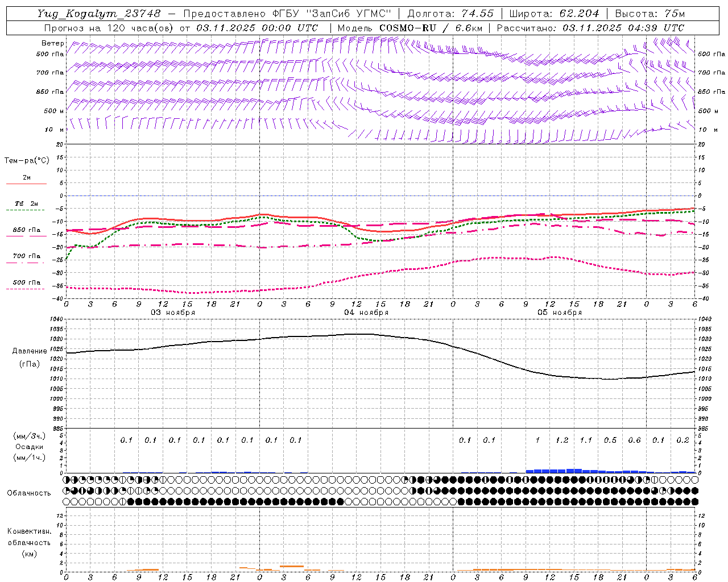Click the 0.5 precipitation value

(x=610, y=440)
